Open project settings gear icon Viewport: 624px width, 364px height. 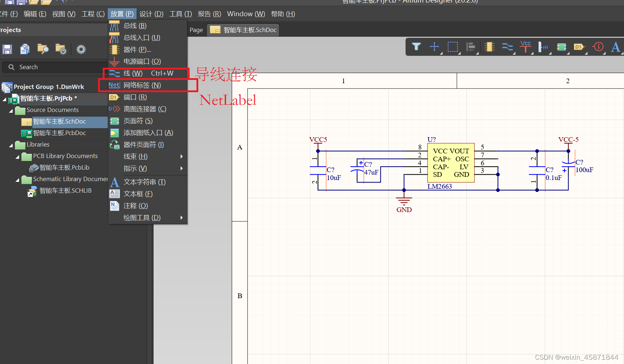click(x=81, y=49)
